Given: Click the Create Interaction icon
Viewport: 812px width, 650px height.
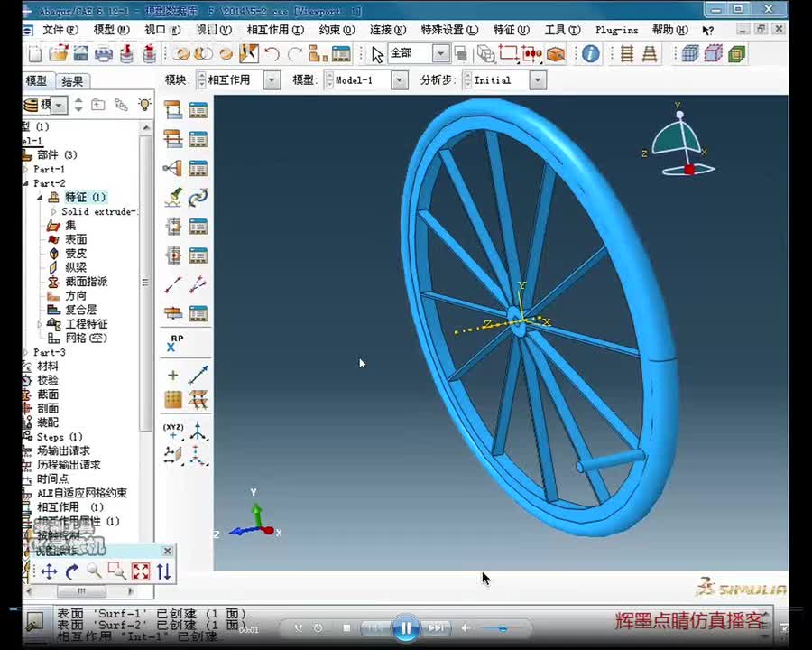Looking at the screenshot, I should (173, 110).
